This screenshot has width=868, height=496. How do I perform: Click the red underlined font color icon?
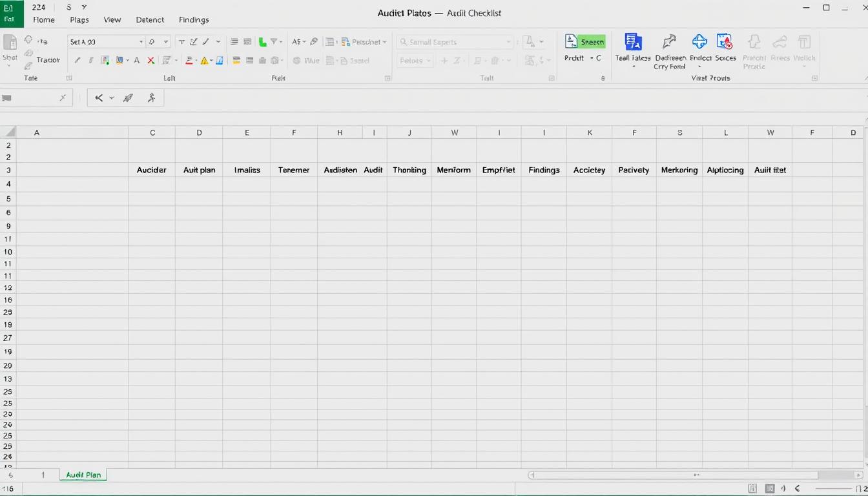tap(190, 60)
